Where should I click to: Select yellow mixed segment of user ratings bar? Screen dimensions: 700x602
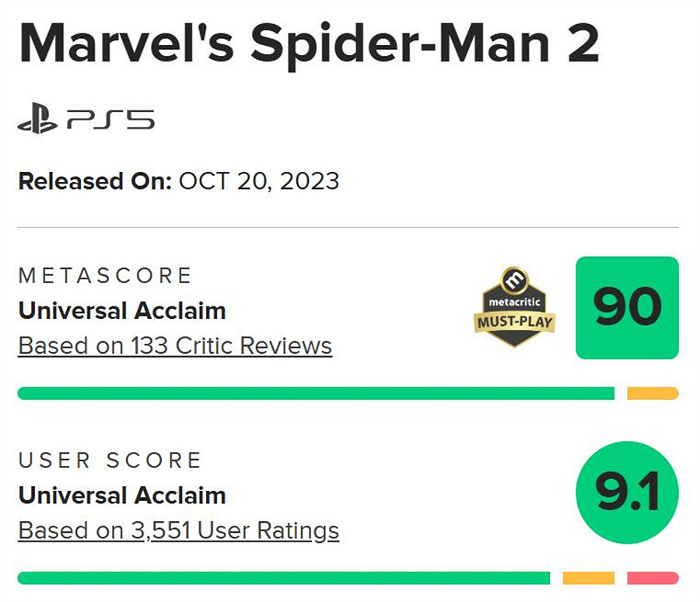pyautogui.click(x=588, y=578)
